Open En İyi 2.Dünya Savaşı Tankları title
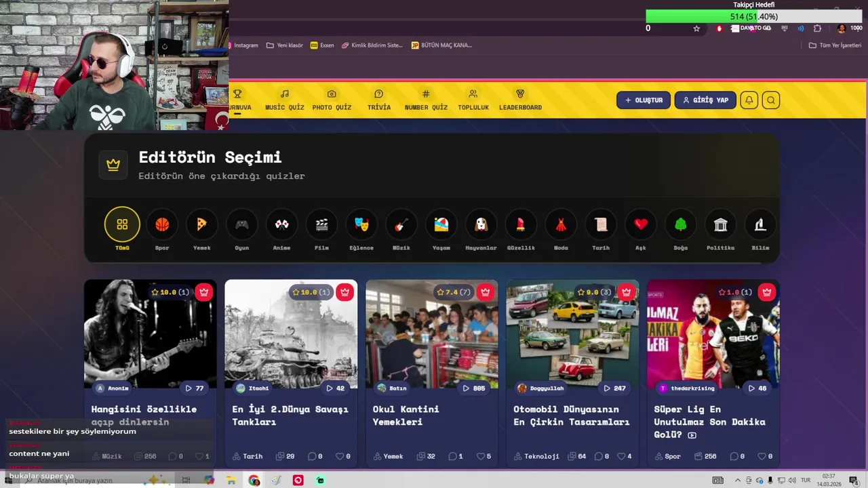Screen dimensions: 868x488 pos(290,415)
